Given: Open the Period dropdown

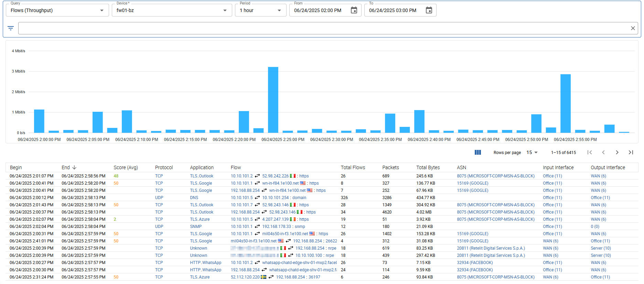Looking at the screenshot, I should [261, 10].
